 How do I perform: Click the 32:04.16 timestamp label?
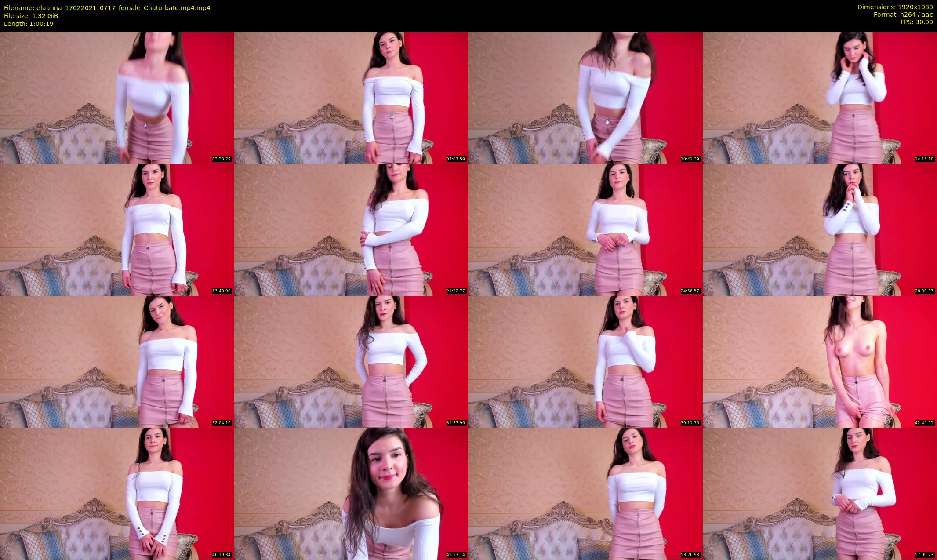click(222, 423)
